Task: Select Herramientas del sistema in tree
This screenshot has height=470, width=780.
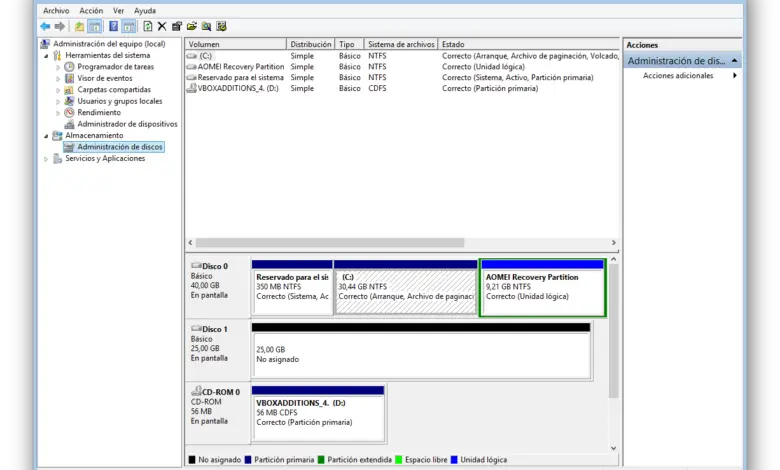Action: pyautogui.click(x=107, y=55)
